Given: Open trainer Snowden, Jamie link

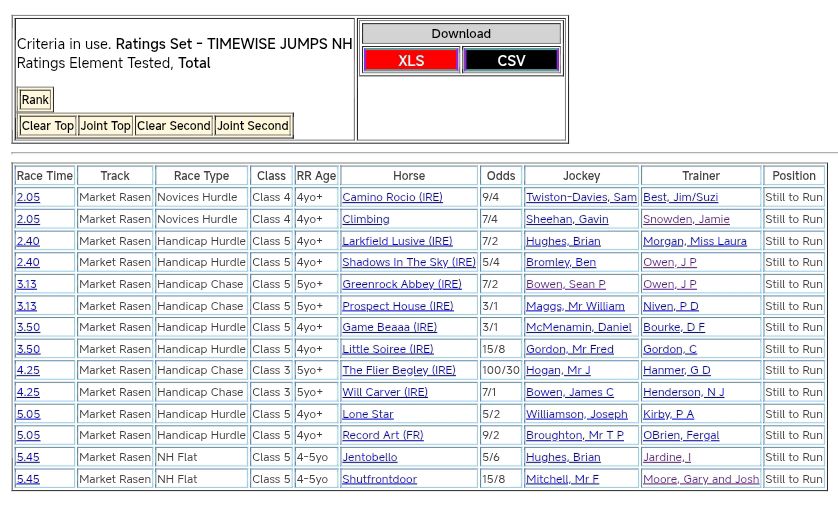Looking at the screenshot, I should tap(686, 220).
